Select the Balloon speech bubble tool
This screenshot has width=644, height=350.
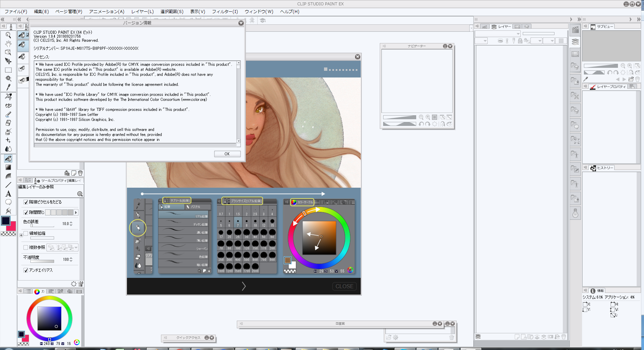click(8, 202)
